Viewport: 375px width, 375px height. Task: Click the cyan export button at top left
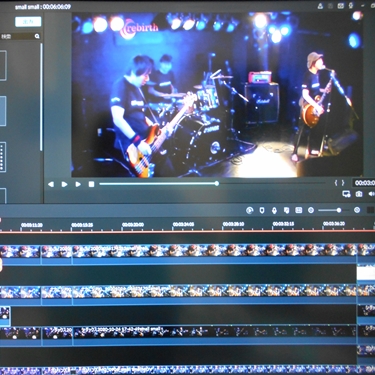click(x=28, y=22)
